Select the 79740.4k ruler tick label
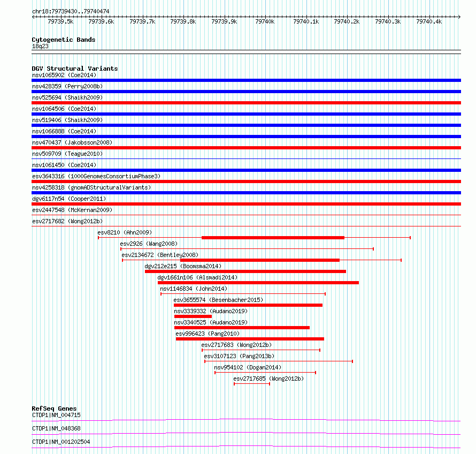 point(429,21)
